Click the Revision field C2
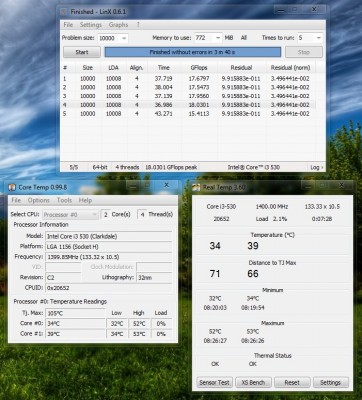 click(x=63, y=277)
